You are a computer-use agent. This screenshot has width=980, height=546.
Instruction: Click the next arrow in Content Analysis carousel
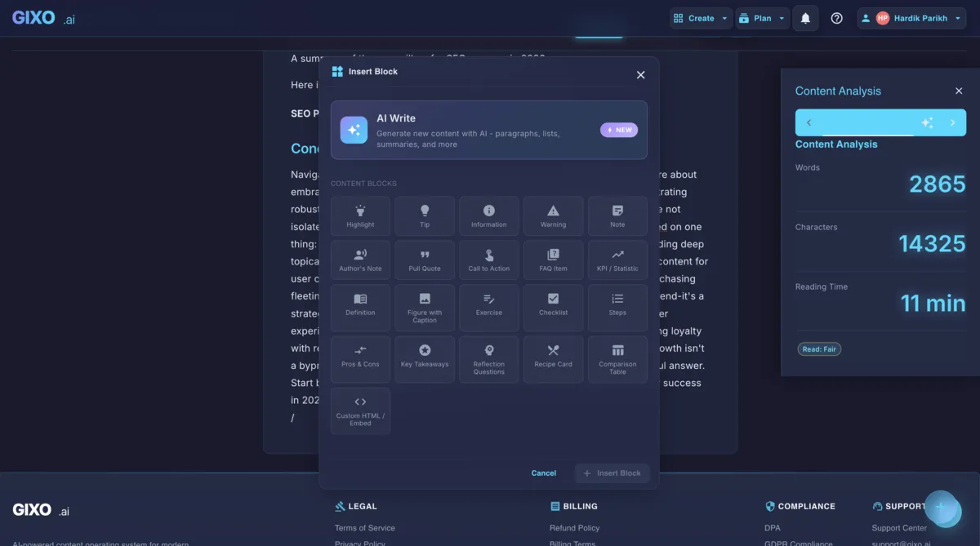[951, 121]
